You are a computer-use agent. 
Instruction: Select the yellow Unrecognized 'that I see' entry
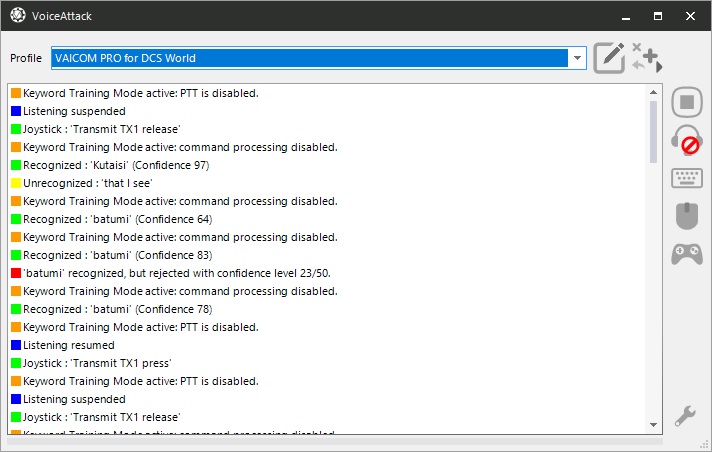(82, 183)
